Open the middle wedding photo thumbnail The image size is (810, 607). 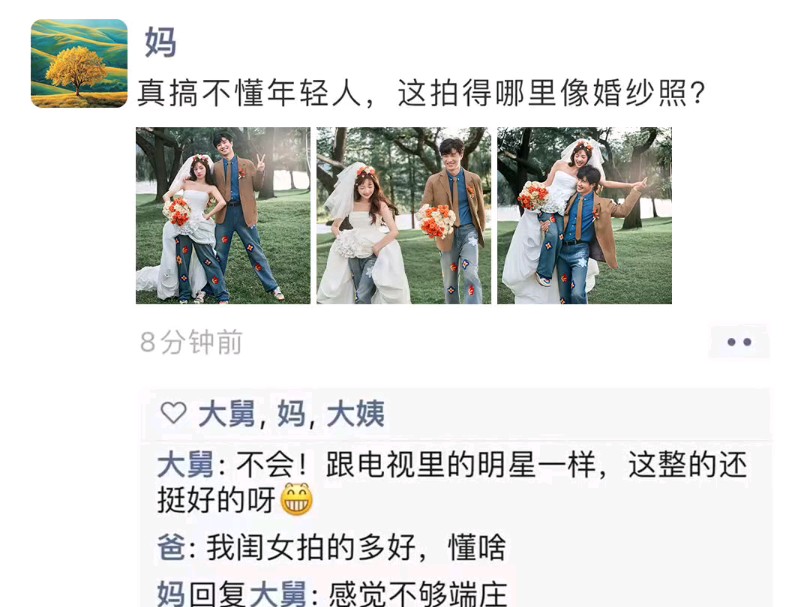403,215
